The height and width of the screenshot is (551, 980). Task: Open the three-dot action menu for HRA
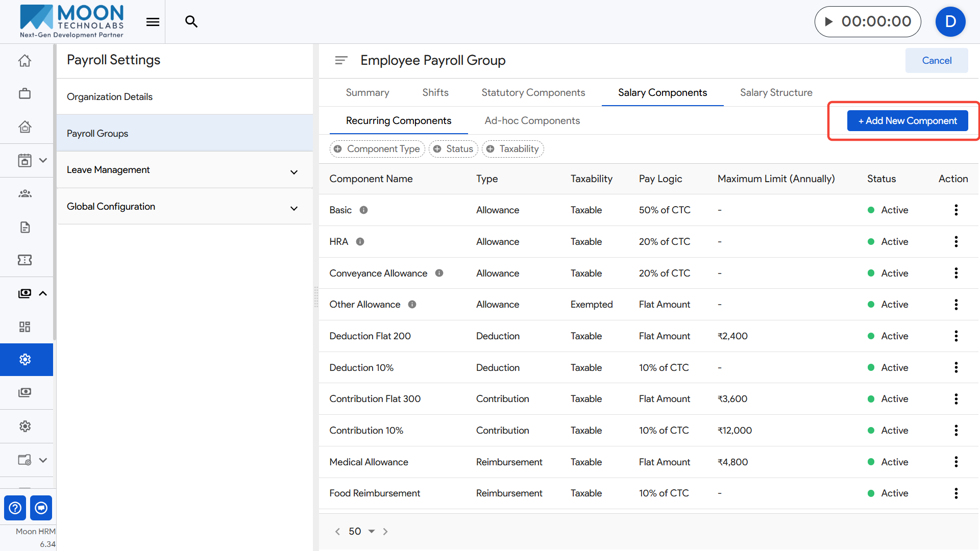956,242
